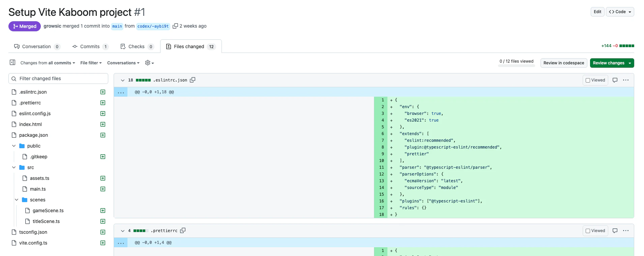
Task: Collapse the public folder in file tree
Action: [x=14, y=146]
